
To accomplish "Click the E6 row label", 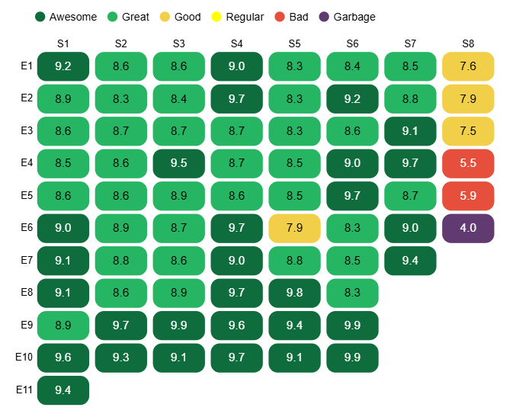I will pos(26,227).
